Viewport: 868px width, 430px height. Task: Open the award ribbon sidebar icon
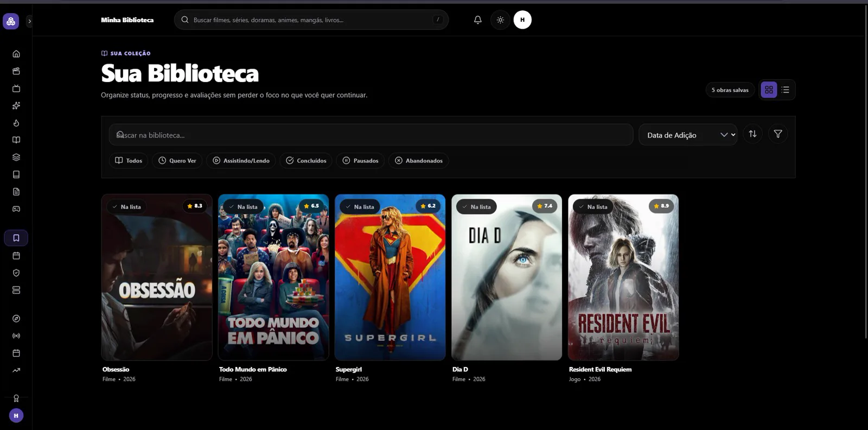click(x=16, y=399)
